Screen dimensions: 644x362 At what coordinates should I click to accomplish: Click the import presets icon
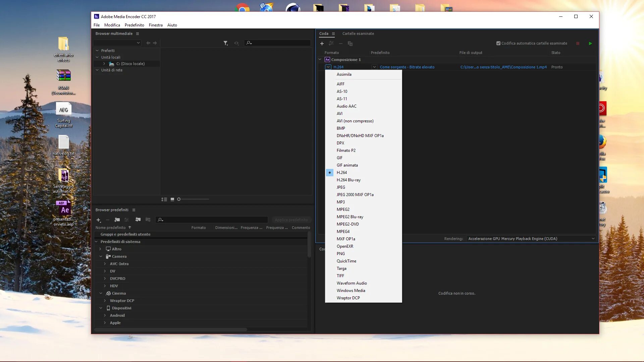point(138,220)
